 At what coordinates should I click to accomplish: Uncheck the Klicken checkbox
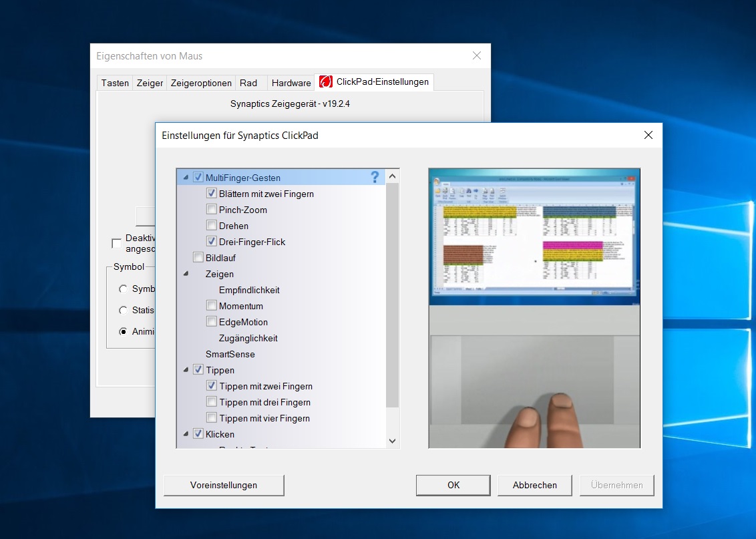198,434
